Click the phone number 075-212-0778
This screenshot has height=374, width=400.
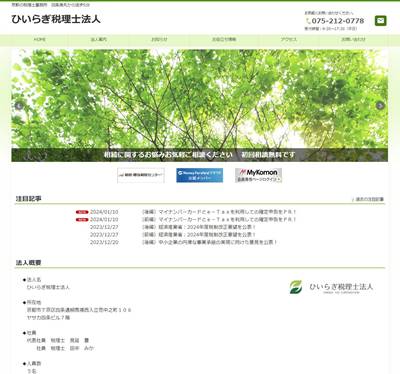(338, 21)
